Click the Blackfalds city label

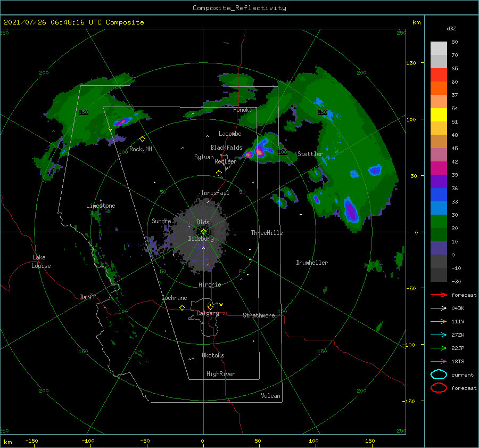click(x=226, y=148)
